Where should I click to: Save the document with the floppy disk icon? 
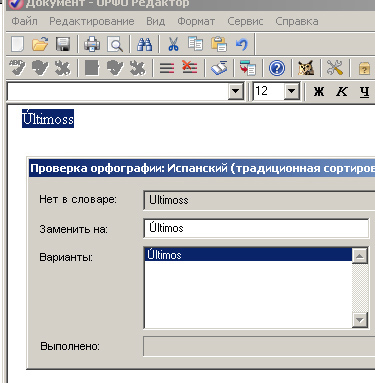[63, 44]
